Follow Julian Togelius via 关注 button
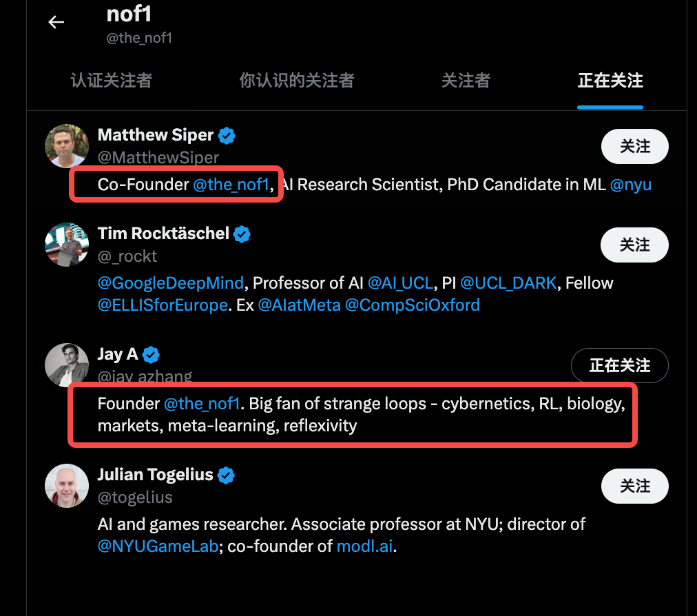The width and height of the screenshot is (697, 616). (x=634, y=486)
